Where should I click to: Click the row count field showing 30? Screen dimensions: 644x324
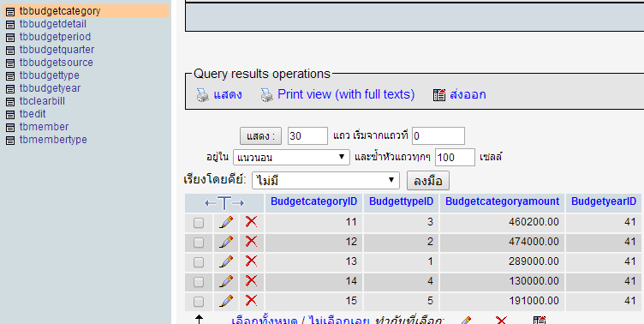(307, 136)
